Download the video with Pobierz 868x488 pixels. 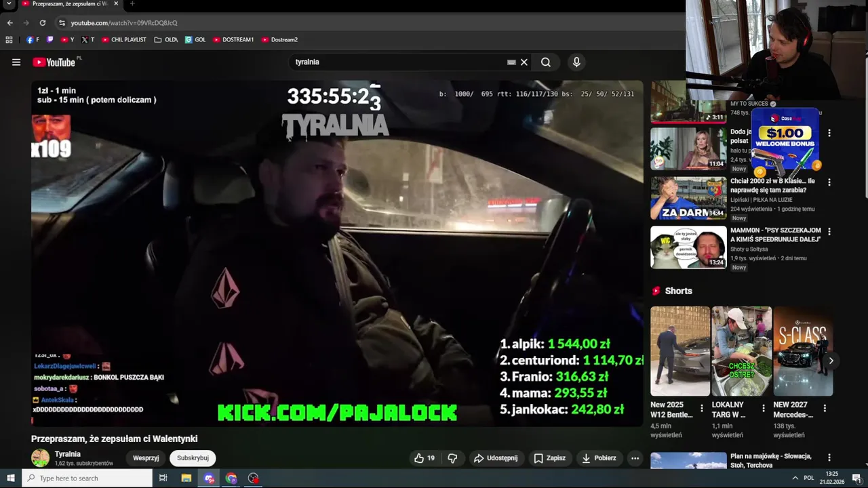599,458
